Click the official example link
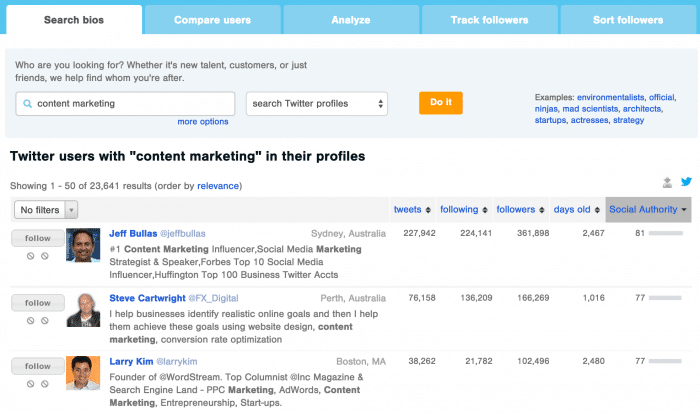This screenshot has width=700, height=413. coord(662,97)
